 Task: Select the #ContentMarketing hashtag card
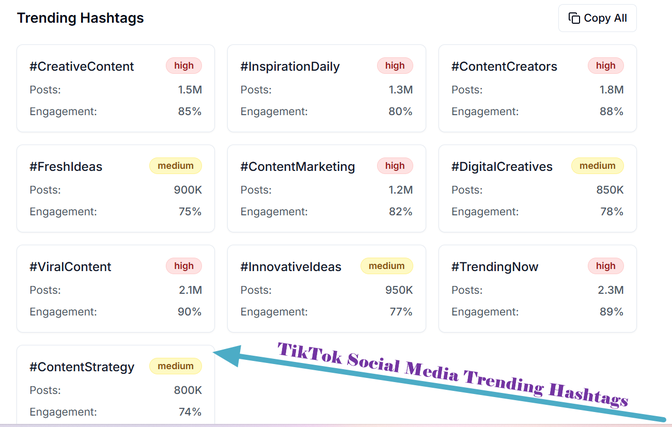coord(326,189)
